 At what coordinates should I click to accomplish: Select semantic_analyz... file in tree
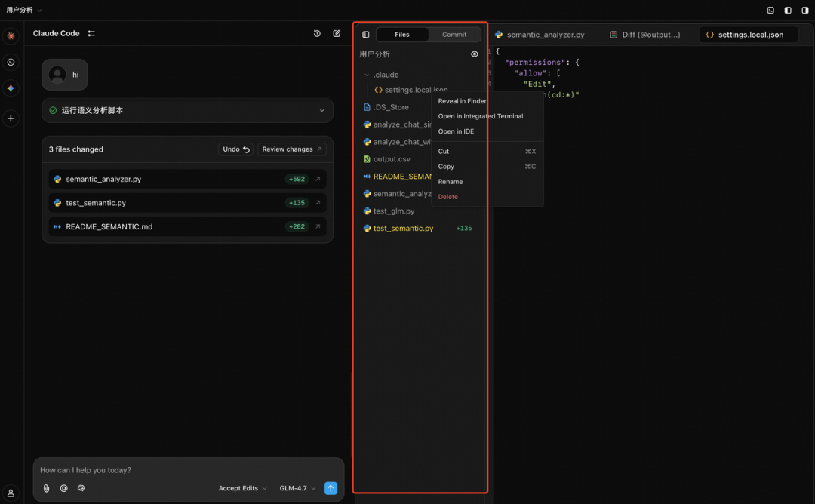coord(397,194)
